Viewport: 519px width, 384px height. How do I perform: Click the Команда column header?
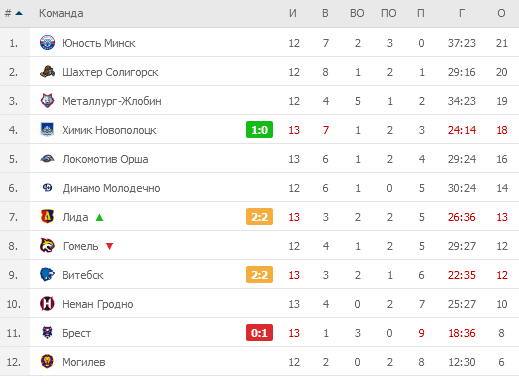coord(61,13)
